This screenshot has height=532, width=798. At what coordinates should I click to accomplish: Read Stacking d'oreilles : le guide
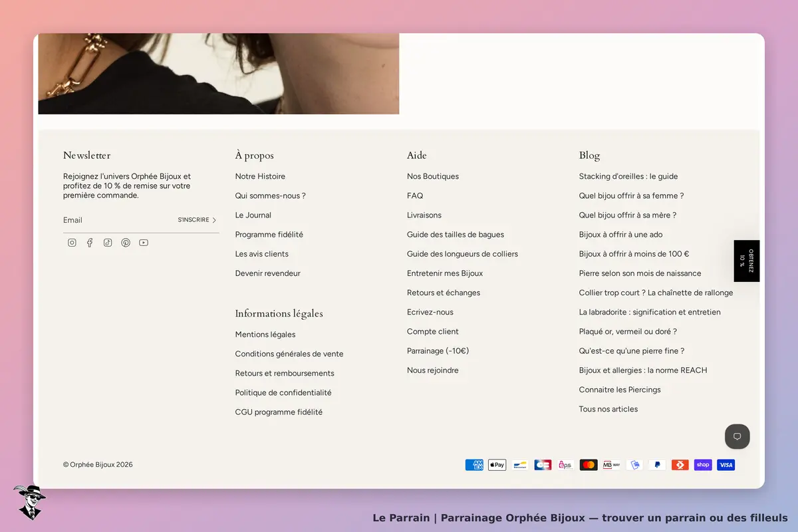628,176
